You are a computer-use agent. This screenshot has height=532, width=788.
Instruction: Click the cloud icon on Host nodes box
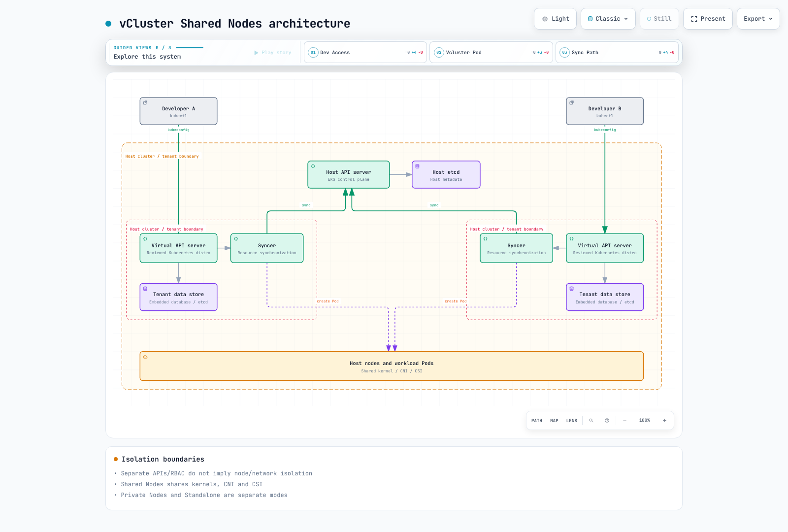(145, 357)
